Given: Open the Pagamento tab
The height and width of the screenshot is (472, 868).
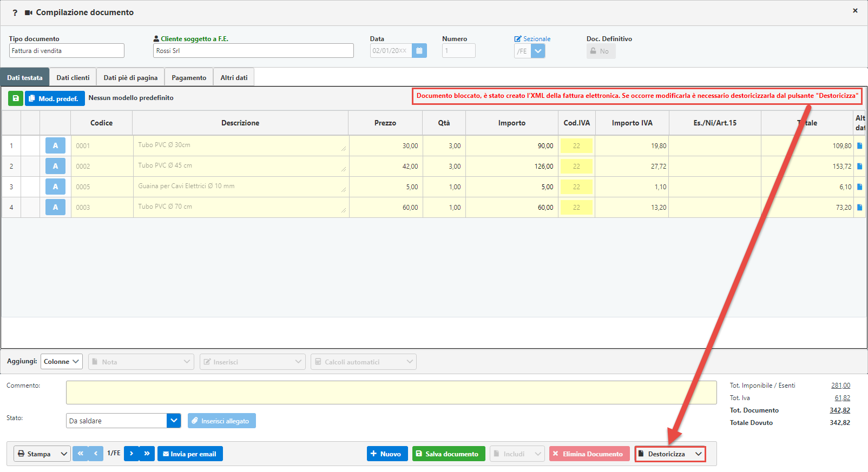Looking at the screenshot, I should tap(189, 77).
